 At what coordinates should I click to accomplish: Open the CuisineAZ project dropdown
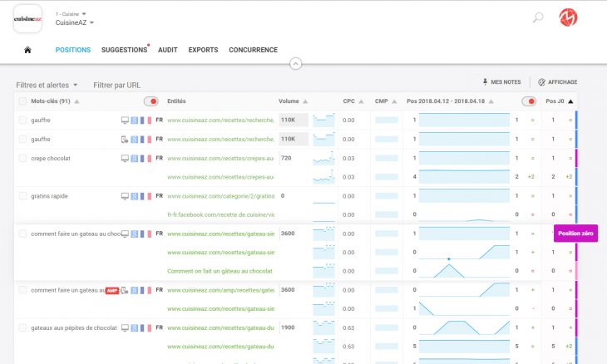click(74, 23)
